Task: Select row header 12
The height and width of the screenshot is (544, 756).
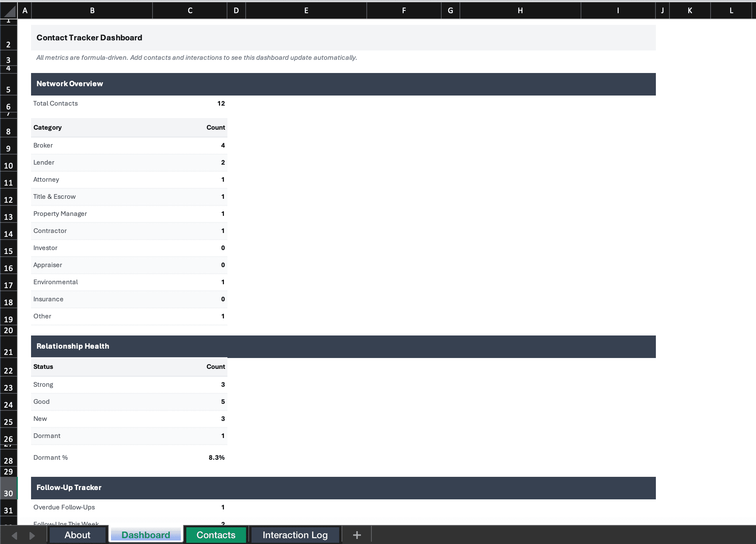Action: click(x=9, y=199)
